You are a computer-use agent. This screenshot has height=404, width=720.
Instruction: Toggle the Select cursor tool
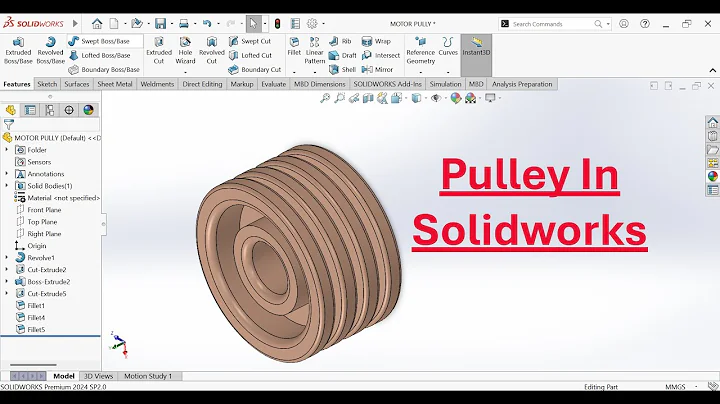click(x=253, y=23)
